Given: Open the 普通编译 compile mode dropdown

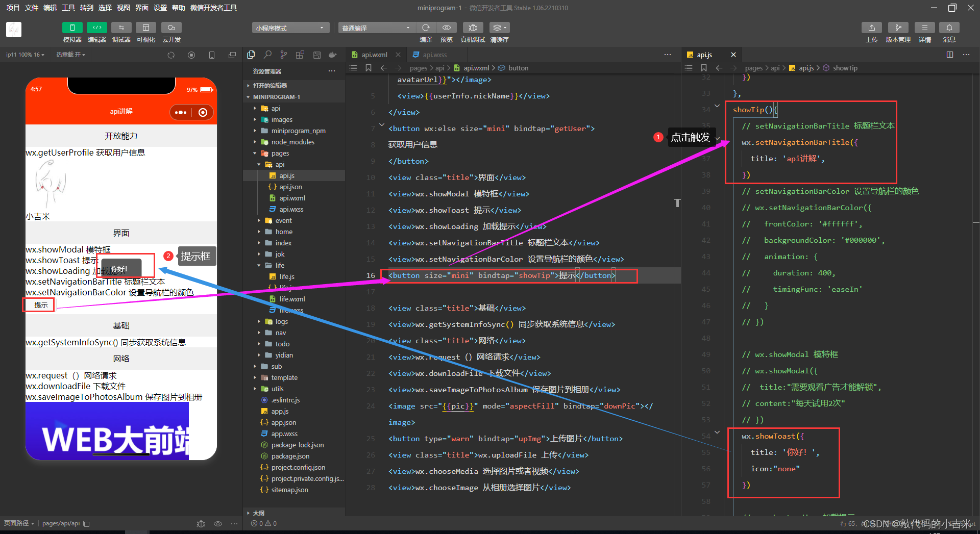Looking at the screenshot, I should [x=376, y=28].
